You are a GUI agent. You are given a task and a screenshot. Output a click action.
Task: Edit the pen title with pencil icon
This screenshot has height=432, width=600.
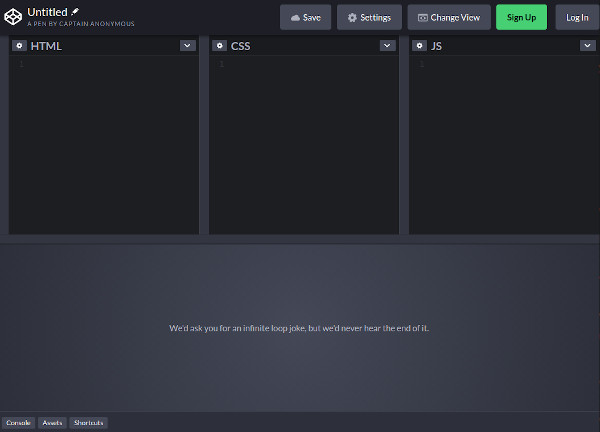[75, 12]
